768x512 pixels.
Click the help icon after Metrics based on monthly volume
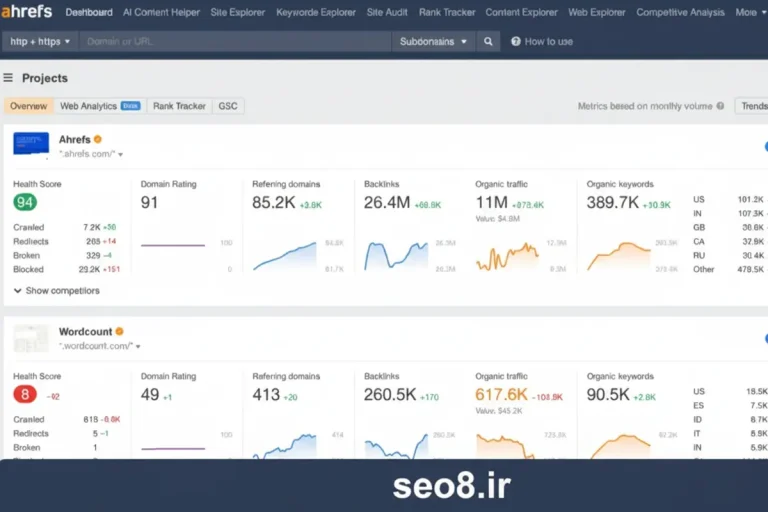[x=720, y=106]
